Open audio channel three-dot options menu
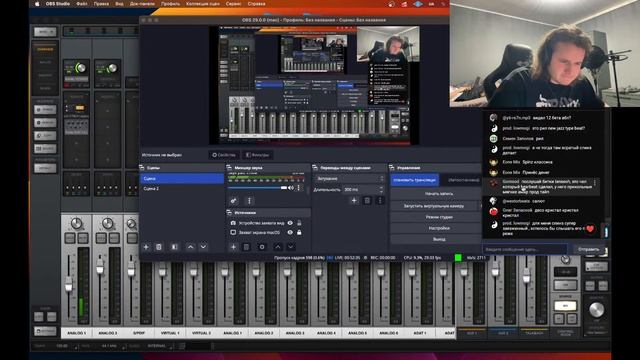This screenshot has height=360, width=640. pyautogui.click(x=299, y=188)
